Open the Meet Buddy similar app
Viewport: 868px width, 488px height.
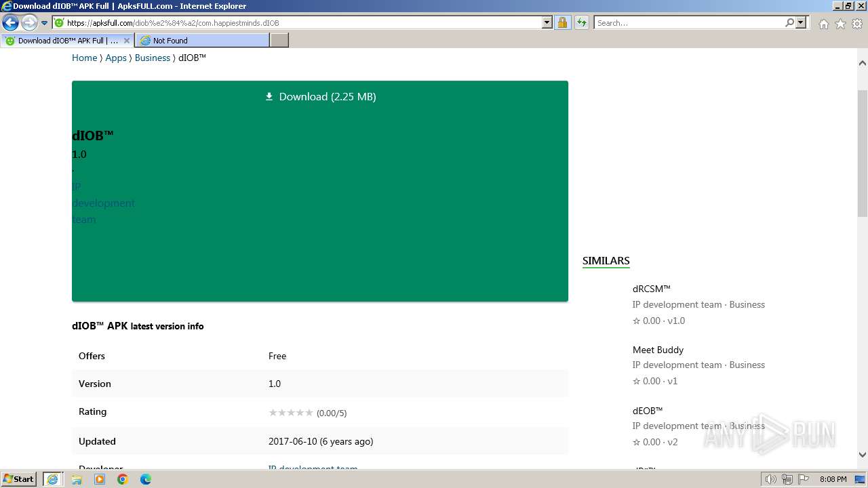[658, 350]
